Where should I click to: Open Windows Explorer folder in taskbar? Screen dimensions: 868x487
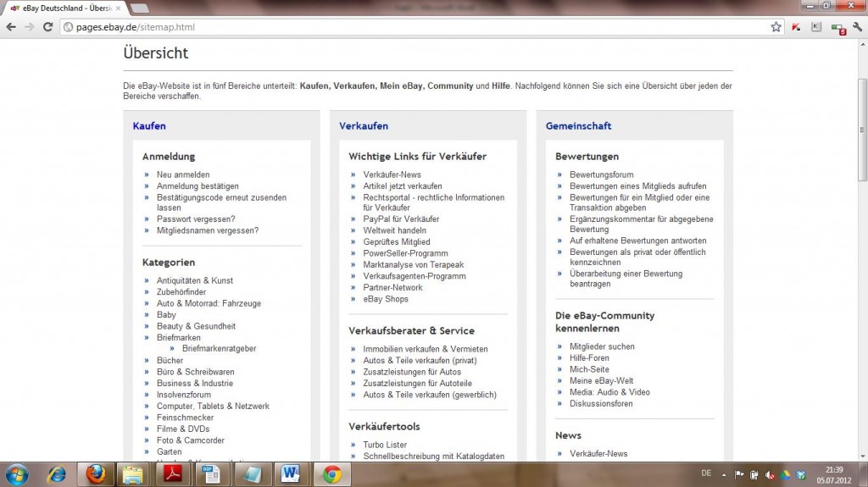[x=133, y=475]
